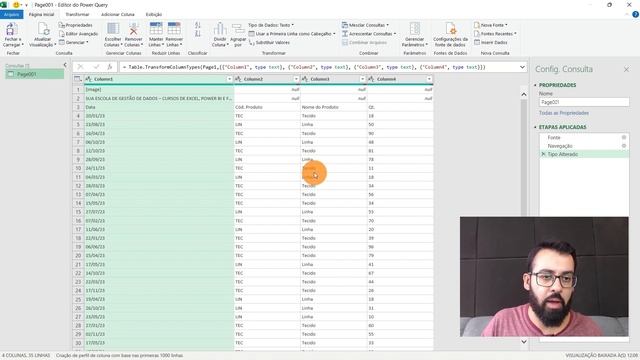Image resolution: width=640 pixels, height=360 pixels.
Task: Click the Dividir Coluna icon
Action: 220,29
